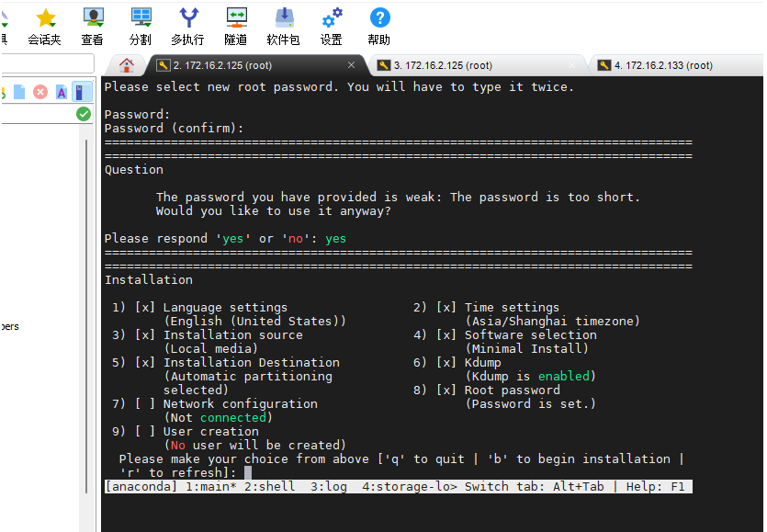Image resolution: width=767 pixels, height=532 pixels.
Task: Click the purple letter A sidebar icon
Action: pos(61,92)
